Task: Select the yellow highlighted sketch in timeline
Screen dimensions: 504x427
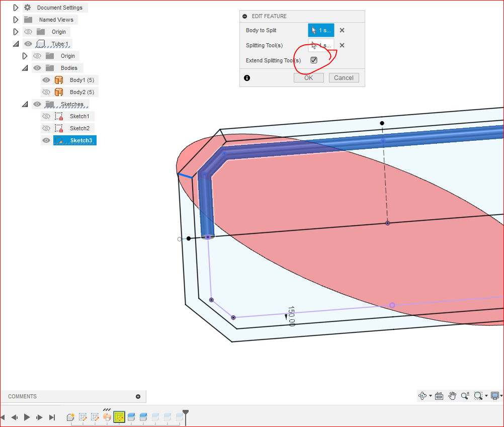Action: tap(119, 417)
